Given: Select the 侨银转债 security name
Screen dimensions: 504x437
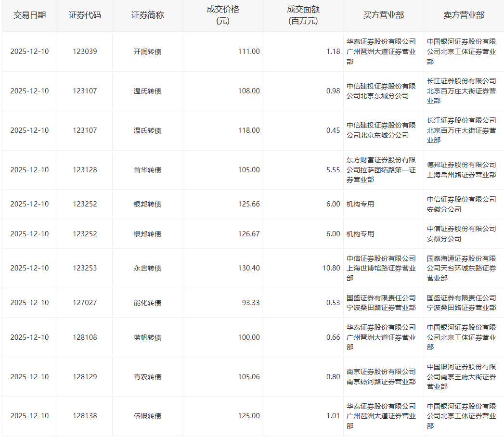Looking at the screenshot, I should point(147,416).
